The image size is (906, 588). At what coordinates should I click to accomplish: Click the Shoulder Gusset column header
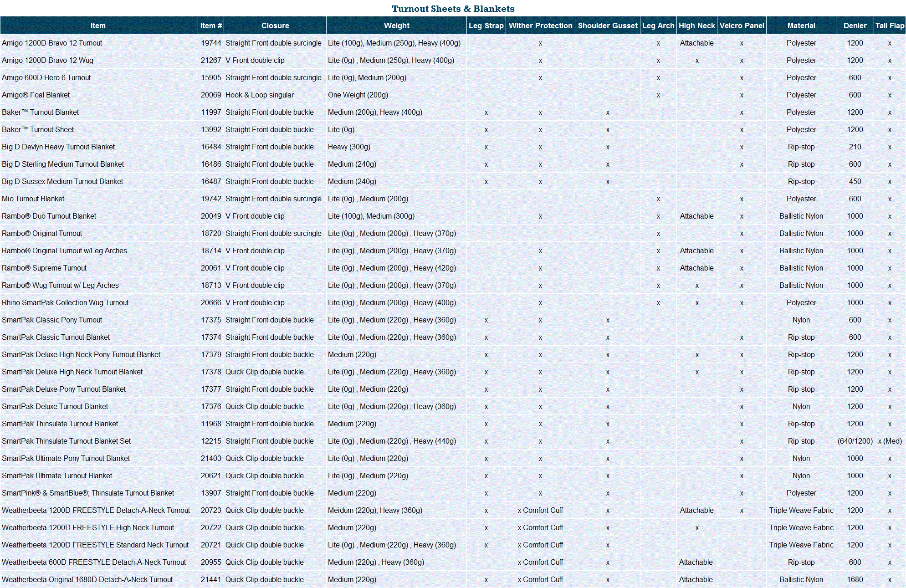pyautogui.click(x=608, y=26)
